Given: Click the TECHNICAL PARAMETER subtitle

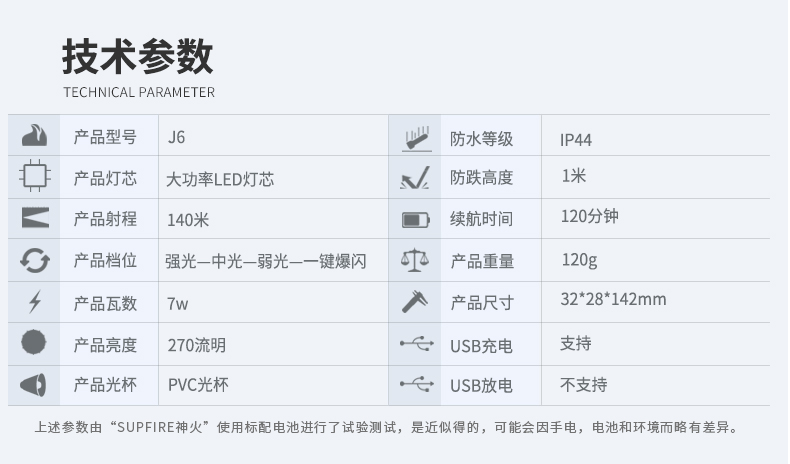Looking at the screenshot, I should point(139,92).
